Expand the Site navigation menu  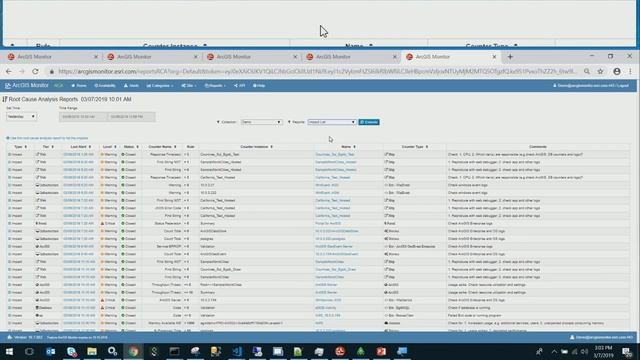point(189,86)
